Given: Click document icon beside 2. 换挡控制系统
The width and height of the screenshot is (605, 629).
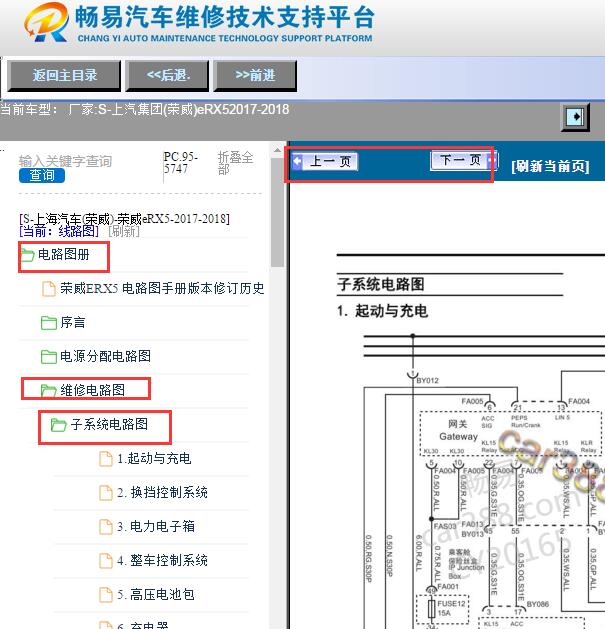Looking at the screenshot, I should [x=106, y=493].
